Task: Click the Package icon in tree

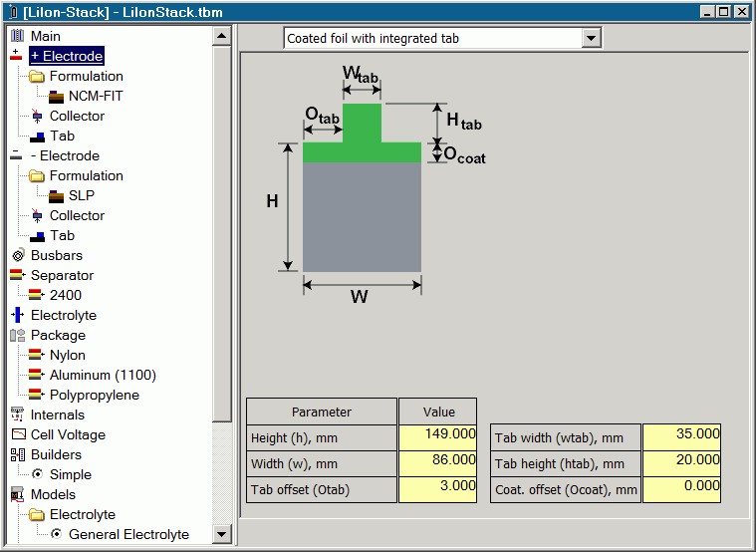Action: (17, 335)
